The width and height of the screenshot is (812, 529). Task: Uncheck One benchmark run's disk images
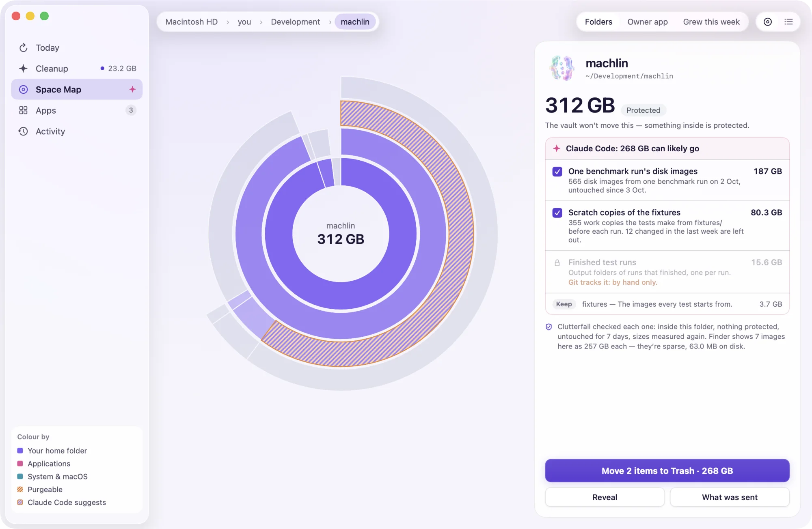(557, 172)
